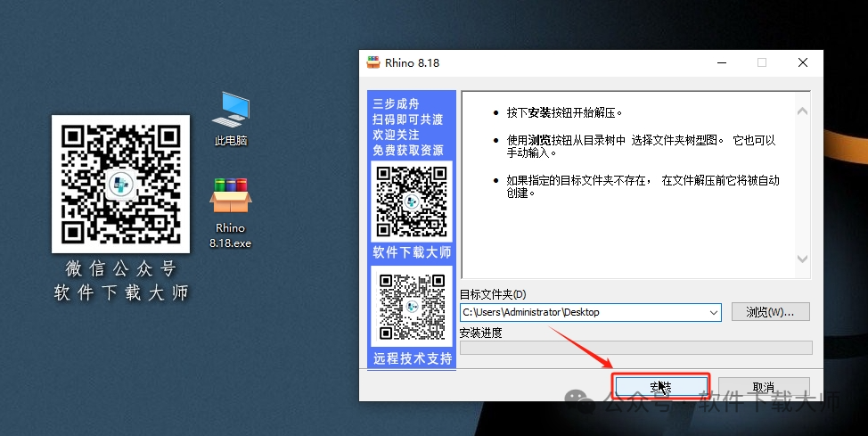This screenshot has height=436, width=868.
Task: Click the scroll up arrow in instructions box
Action: [x=802, y=111]
